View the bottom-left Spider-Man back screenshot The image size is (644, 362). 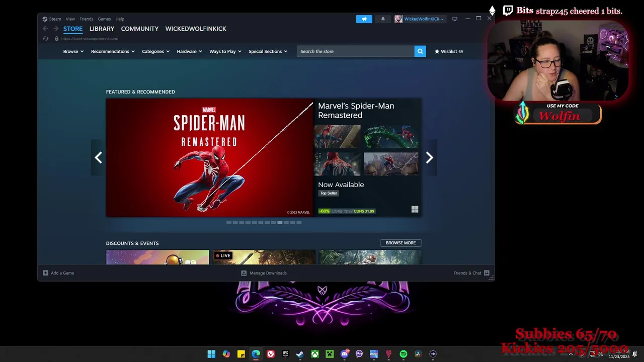[x=337, y=163]
